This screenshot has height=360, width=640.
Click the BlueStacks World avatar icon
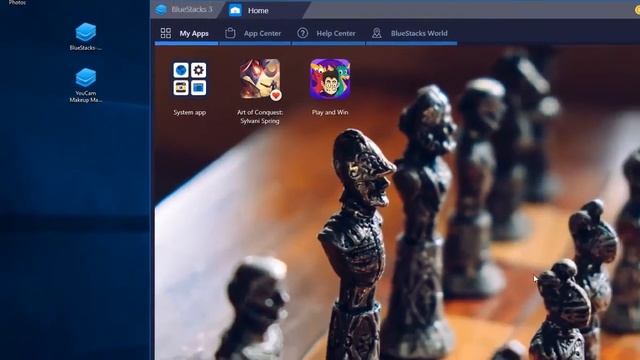[377, 33]
